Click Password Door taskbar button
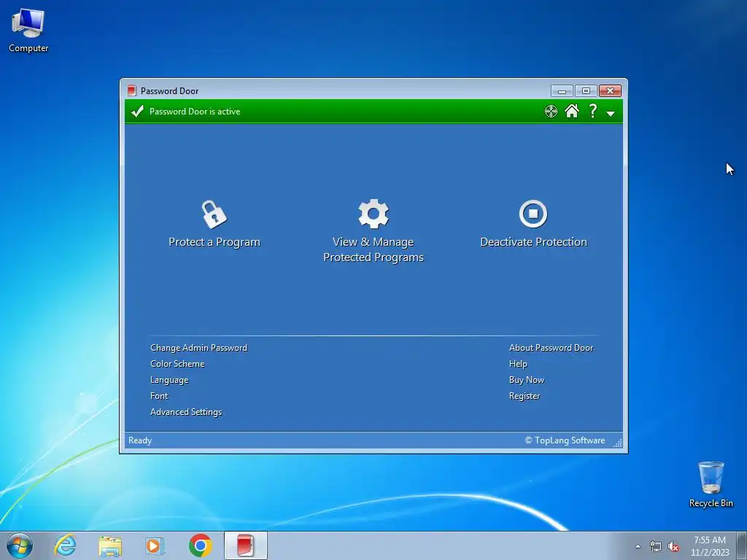 coord(245,545)
